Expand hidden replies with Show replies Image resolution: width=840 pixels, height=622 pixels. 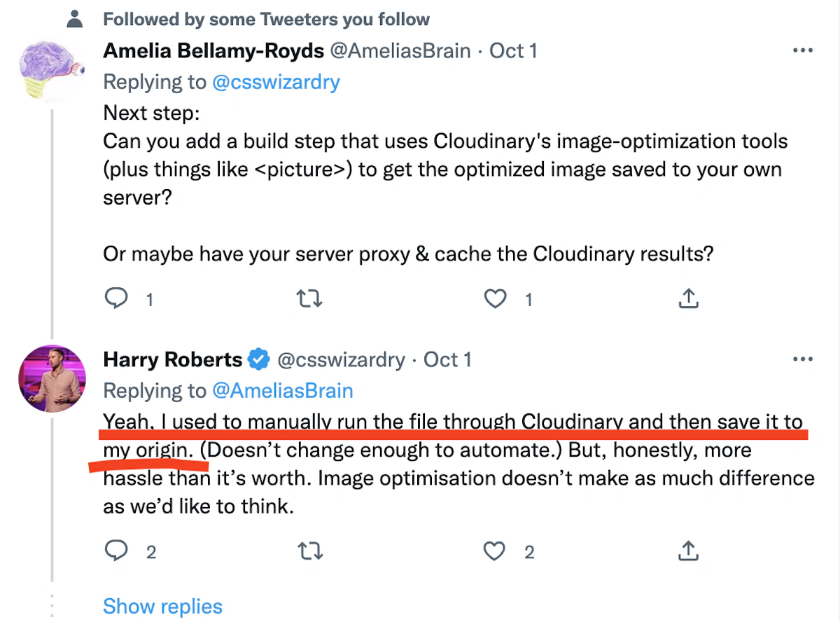click(162, 606)
